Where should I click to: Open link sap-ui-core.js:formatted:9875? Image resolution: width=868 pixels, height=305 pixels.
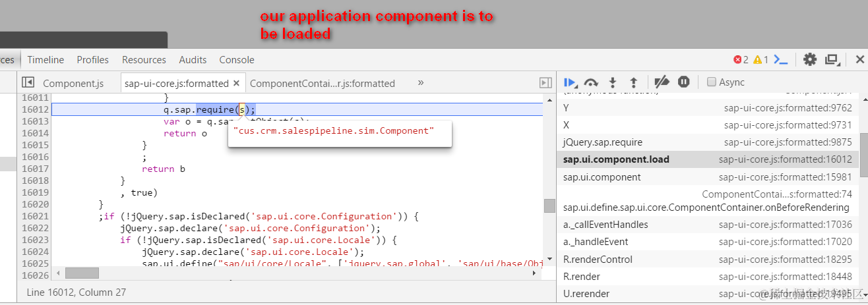tap(788, 142)
